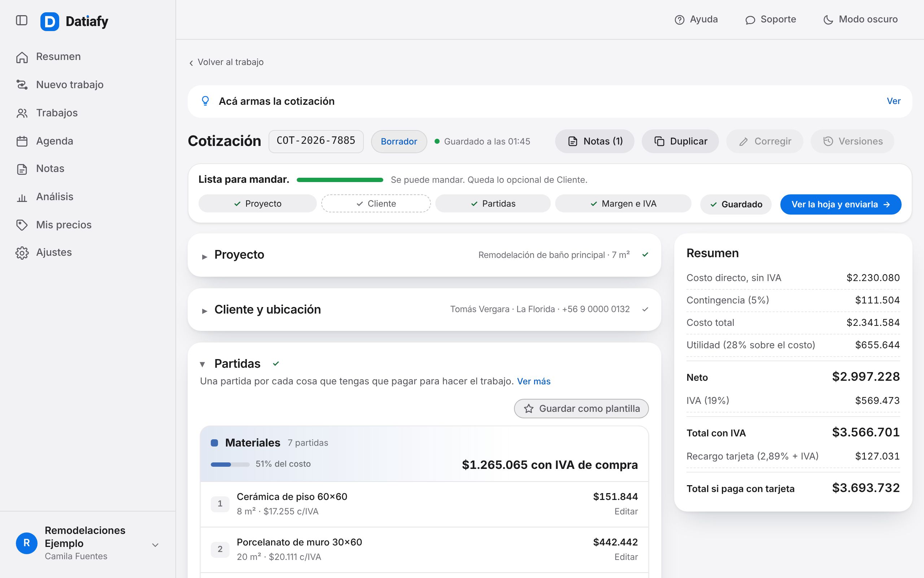Click the Datiafy logo icon
924x578 pixels.
pyautogui.click(x=50, y=21)
